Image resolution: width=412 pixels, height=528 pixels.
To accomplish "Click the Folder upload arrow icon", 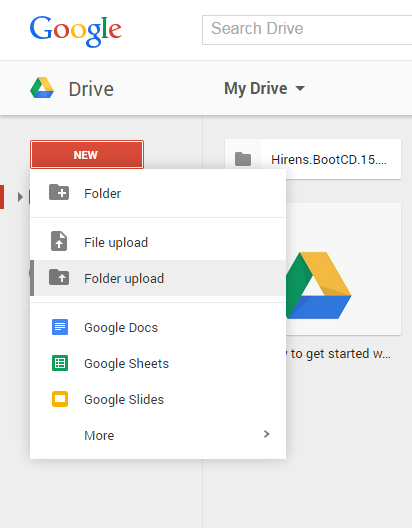I will pyautogui.click(x=59, y=277).
